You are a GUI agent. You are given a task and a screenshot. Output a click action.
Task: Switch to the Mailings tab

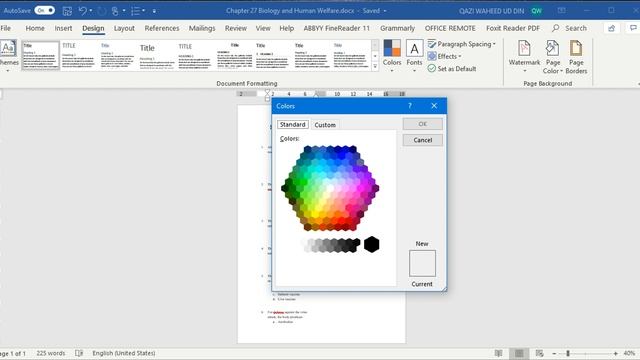click(202, 28)
